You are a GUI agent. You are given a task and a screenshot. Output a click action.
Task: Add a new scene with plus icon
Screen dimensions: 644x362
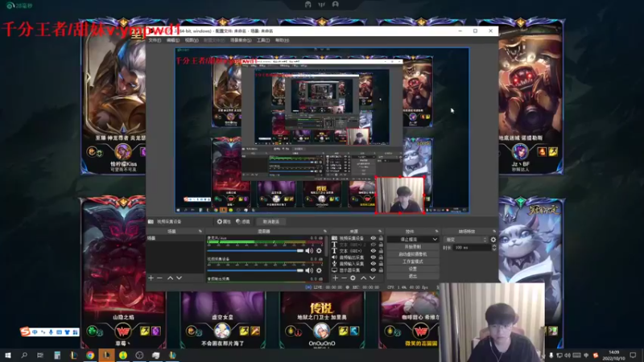coord(151,278)
